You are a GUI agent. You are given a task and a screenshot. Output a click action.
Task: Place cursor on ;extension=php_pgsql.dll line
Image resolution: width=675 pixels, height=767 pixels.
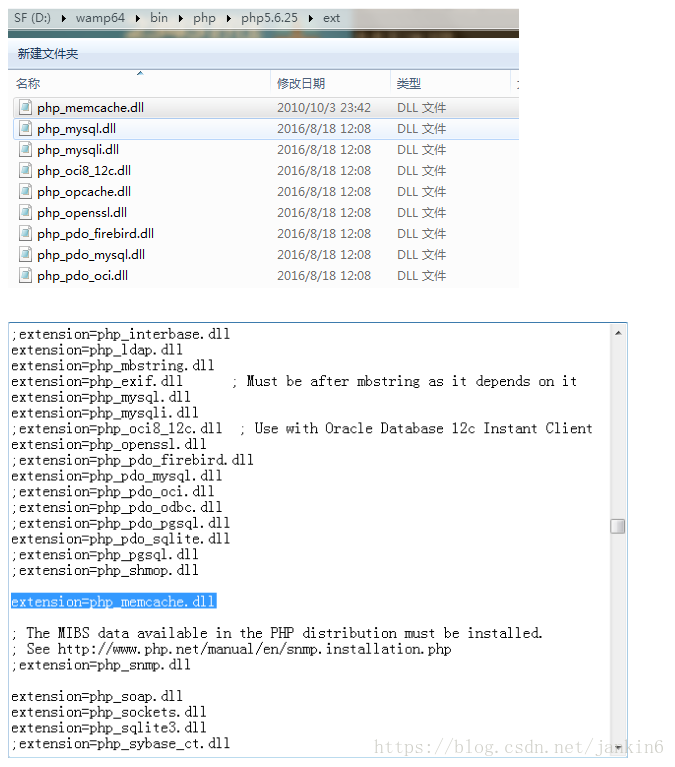(x=105, y=555)
